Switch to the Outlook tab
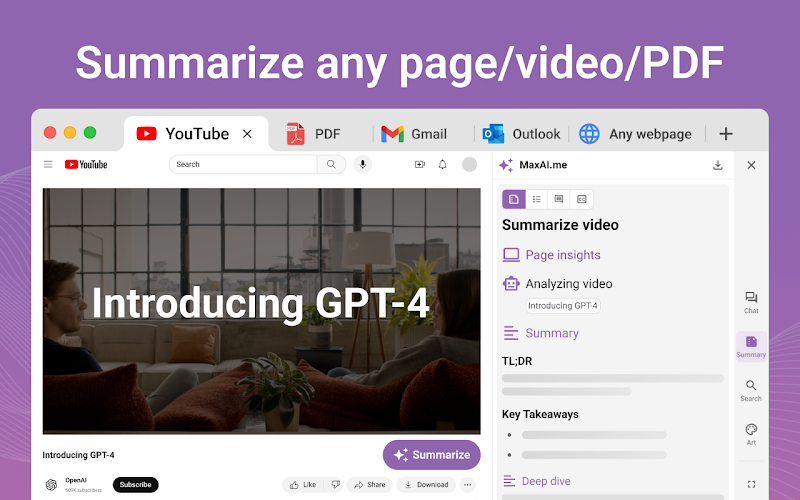800x500 pixels. [521, 134]
